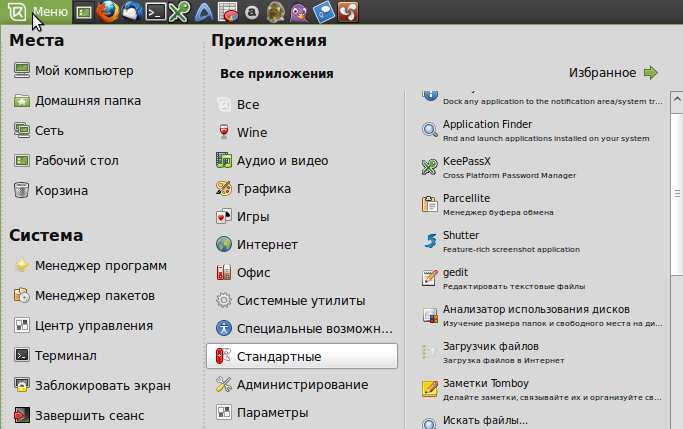Open the Shutter screenshot application

[463, 236]
